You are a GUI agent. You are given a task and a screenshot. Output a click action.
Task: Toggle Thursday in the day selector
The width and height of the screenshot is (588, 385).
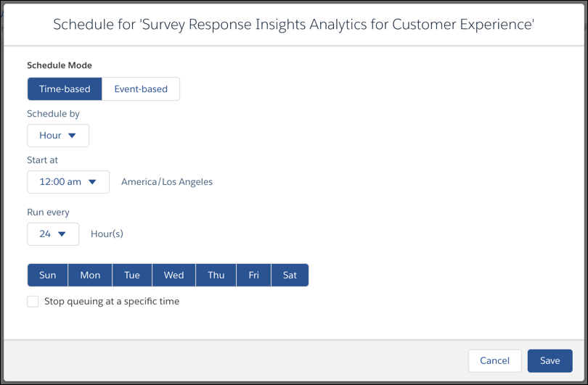coord(216,276)
